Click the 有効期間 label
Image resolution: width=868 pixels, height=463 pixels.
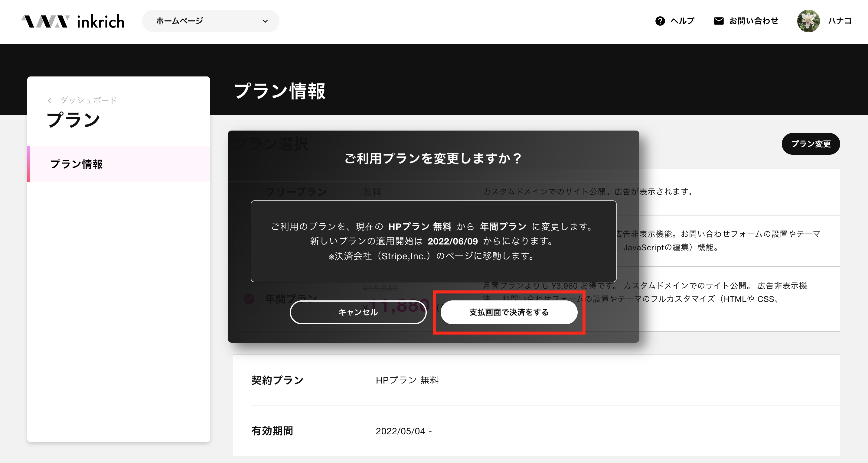pyautogui.click(x=272, y=431)
